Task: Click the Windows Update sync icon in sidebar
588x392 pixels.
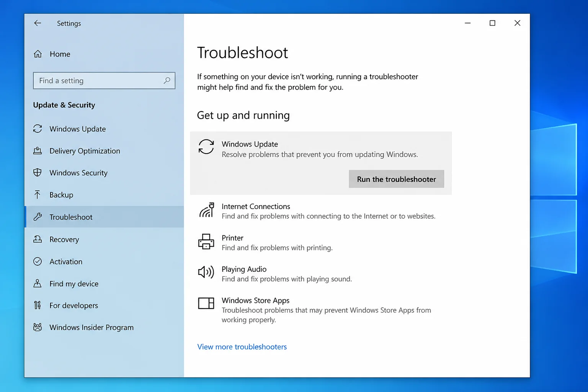Action: click(38, 129)
